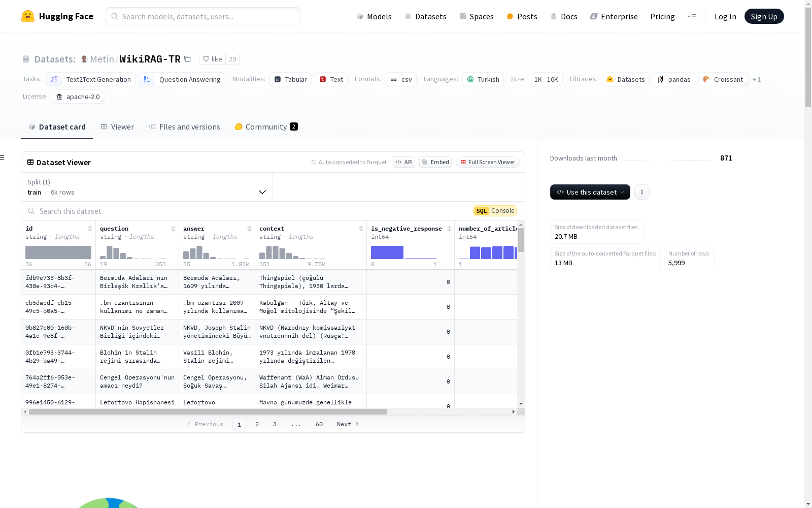Click the "Bermuda Adaları'nın" question cell

137,282
